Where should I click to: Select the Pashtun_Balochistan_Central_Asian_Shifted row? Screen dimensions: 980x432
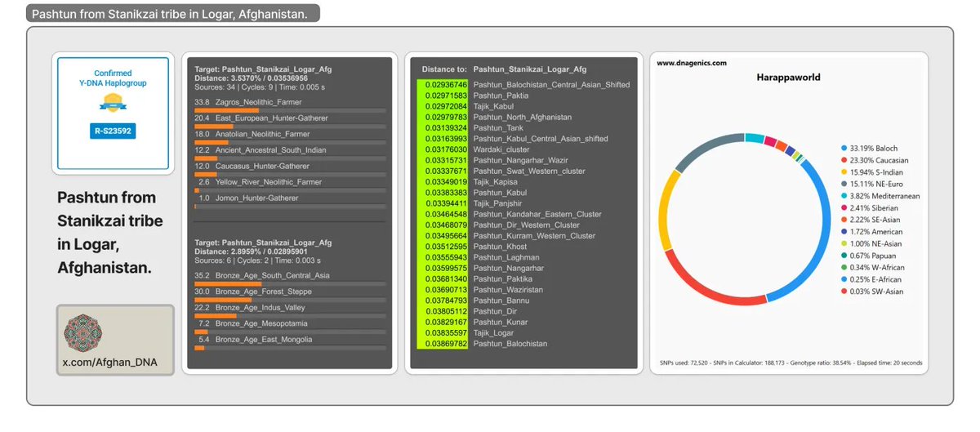tap(523, 84)
